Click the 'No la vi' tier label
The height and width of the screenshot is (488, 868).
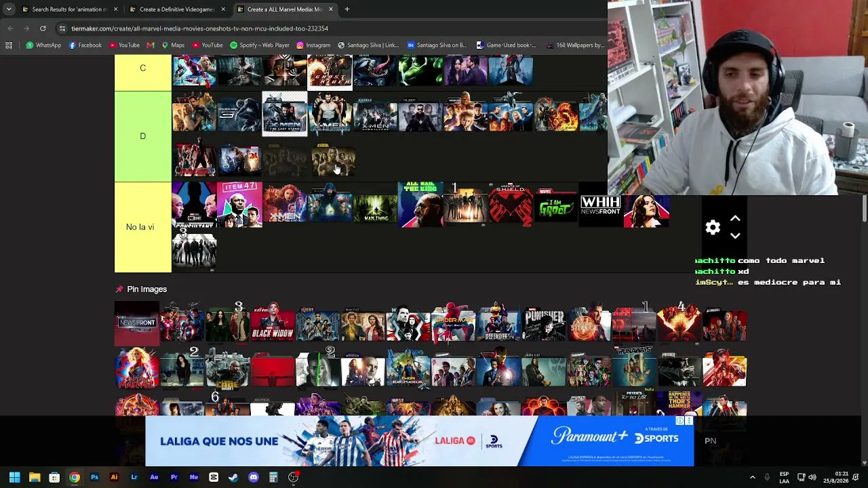pyautogui.click(x=143, y=227)
